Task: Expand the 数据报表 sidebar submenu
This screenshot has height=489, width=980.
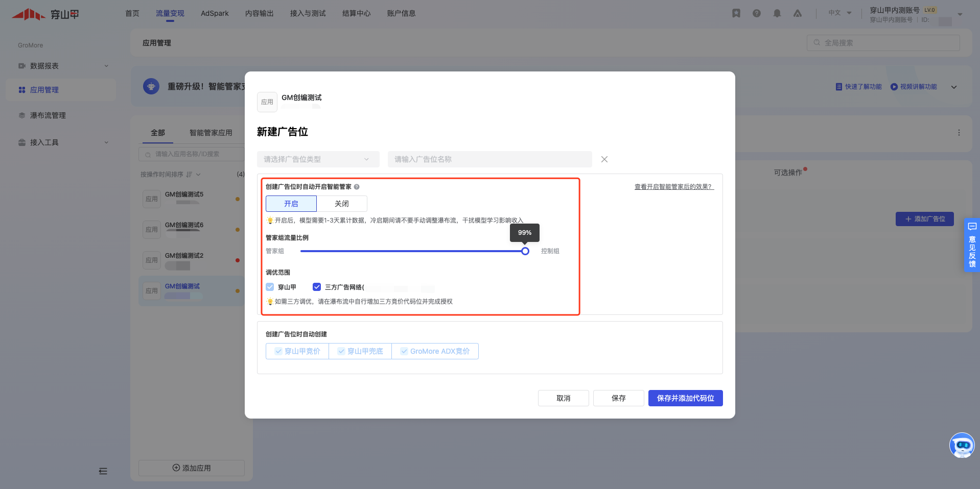Action: tap(106, 66)
